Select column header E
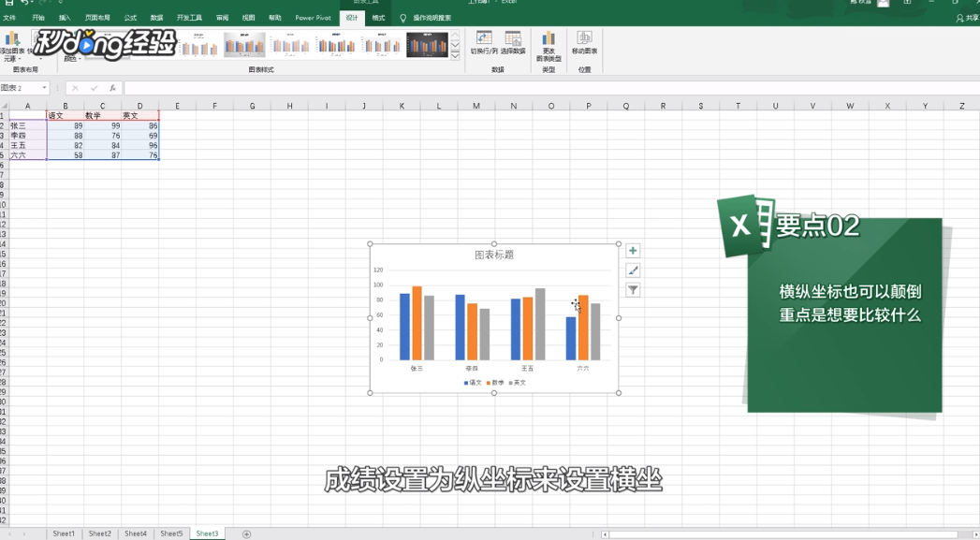980x540 pixels. point(178,107)
